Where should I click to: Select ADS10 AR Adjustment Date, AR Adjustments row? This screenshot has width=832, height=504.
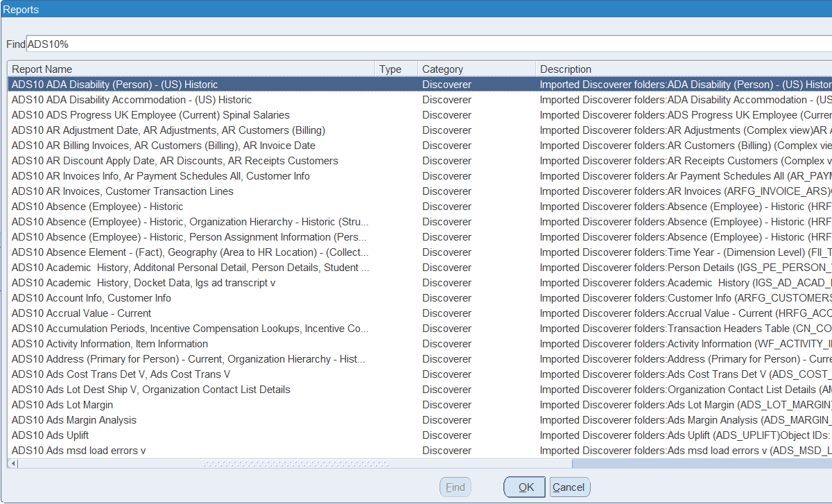coord(420,130)
